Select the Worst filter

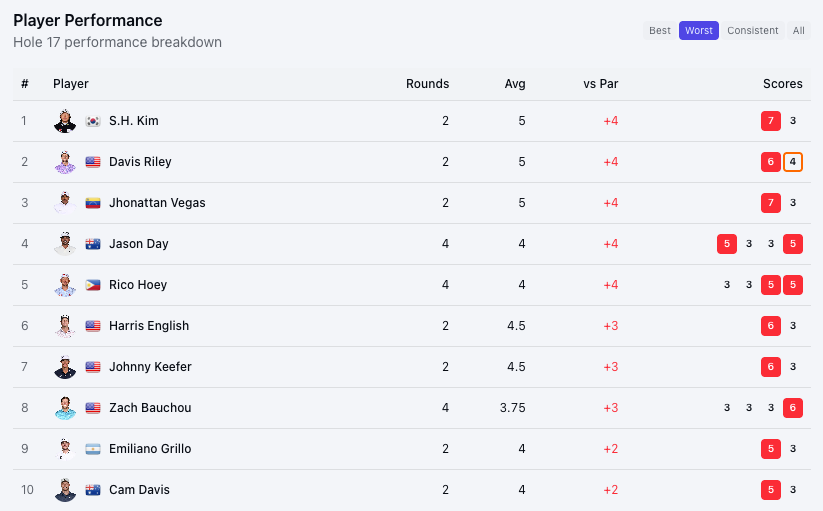tap(699, 31)
